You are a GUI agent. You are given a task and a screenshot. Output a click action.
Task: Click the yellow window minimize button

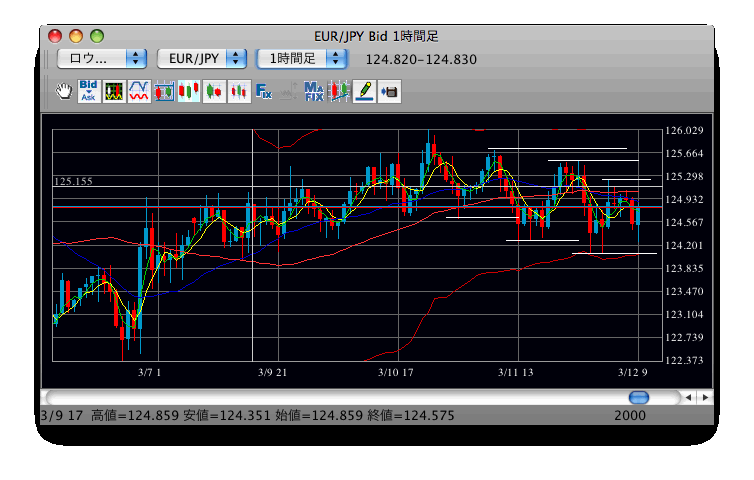(76, 36)
